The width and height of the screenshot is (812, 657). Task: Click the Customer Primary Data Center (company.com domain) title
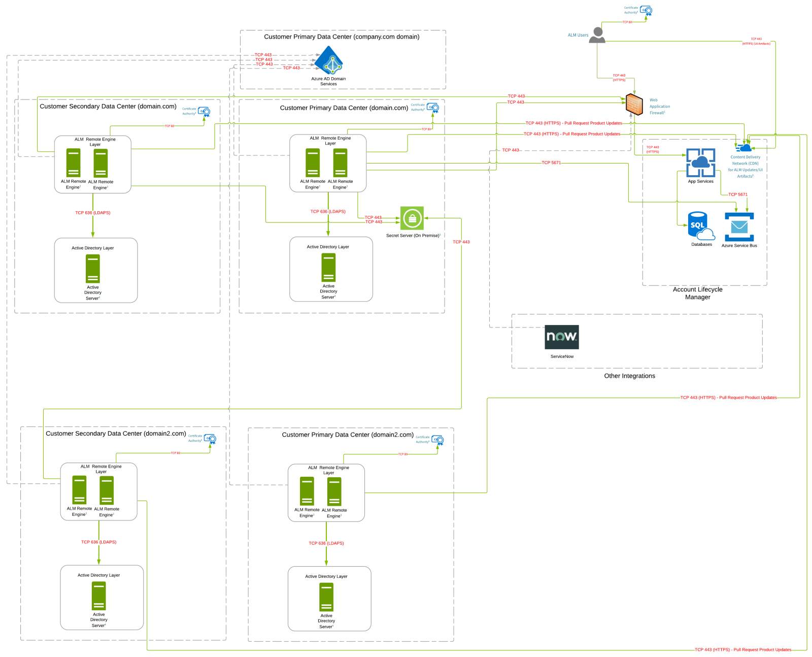[x=342, y=37]
